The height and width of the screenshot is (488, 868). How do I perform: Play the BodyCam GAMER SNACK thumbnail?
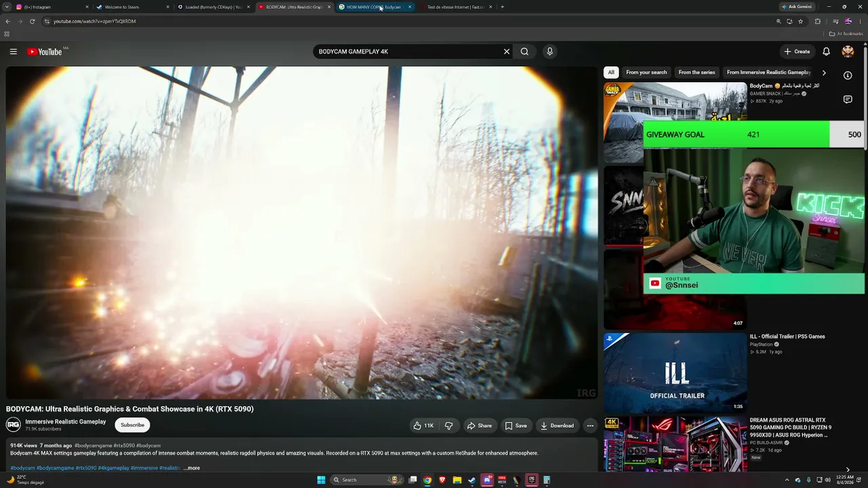coord(675,123)
